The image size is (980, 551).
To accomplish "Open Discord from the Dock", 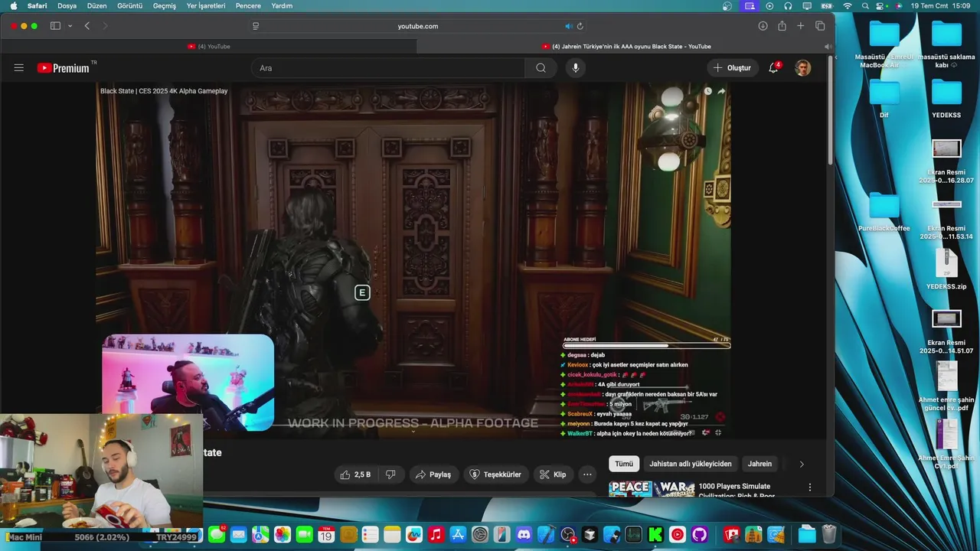I will click(524, 535).
